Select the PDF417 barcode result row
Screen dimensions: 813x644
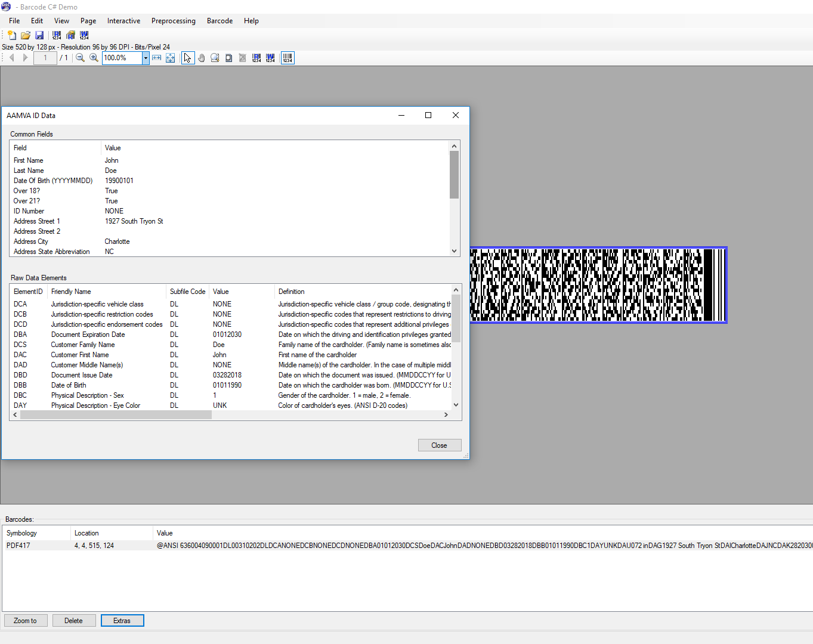click(x=408, y=546)
